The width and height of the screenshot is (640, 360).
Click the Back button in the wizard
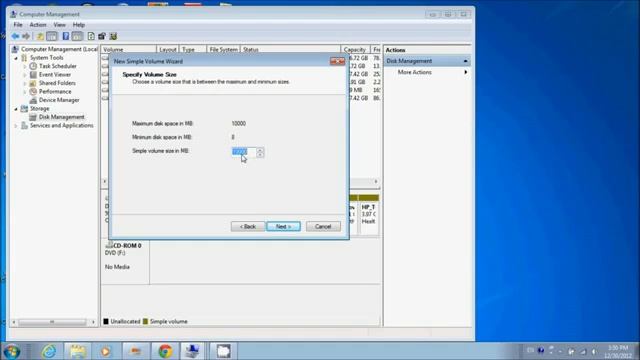tap(247, 227)
